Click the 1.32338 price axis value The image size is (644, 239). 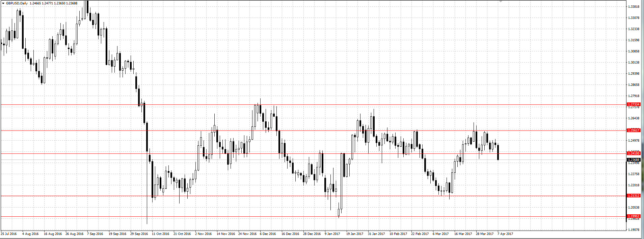634,29
